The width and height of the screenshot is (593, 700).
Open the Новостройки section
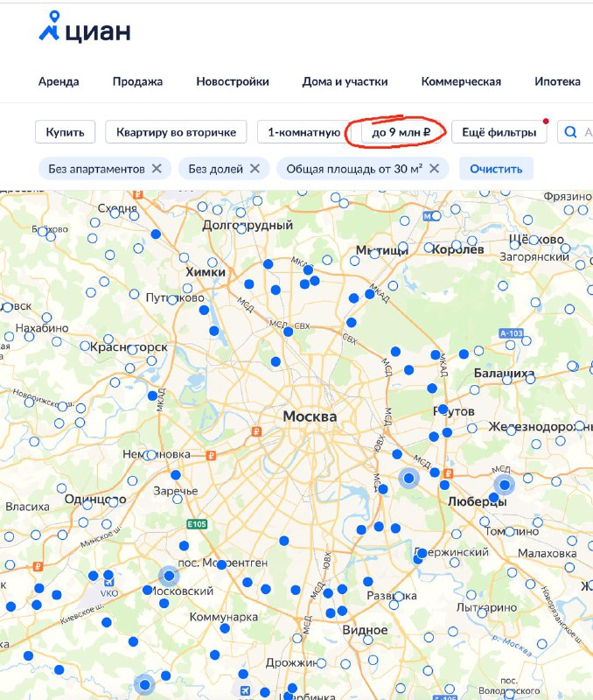[x=233, y=81]
